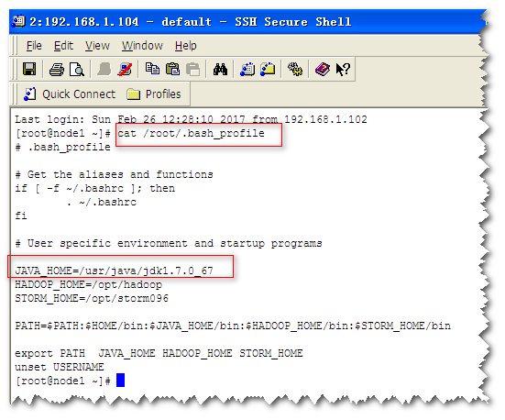This screenshot has width=505, height=420.
Task: Click the 'unset USERNAME' line
Action: 60,367
